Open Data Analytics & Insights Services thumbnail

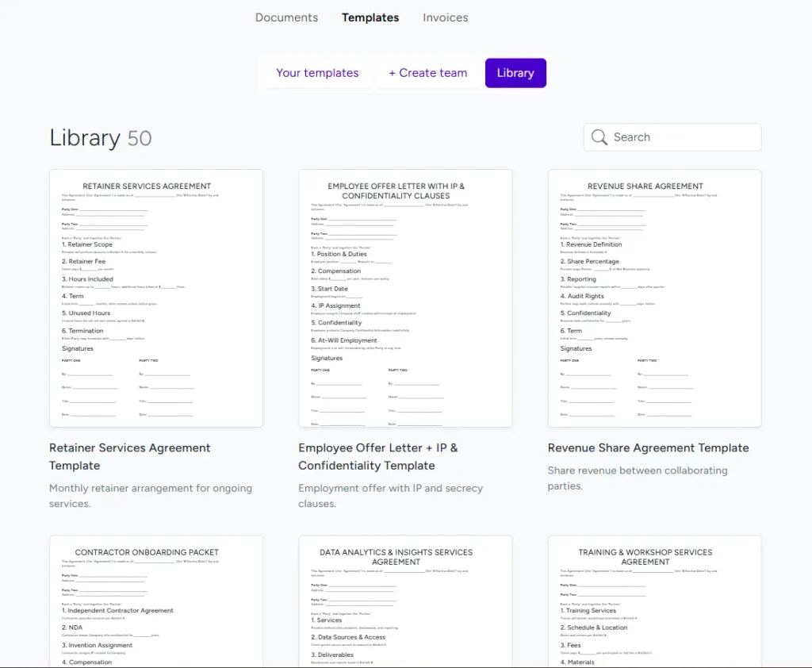[405, 601]
